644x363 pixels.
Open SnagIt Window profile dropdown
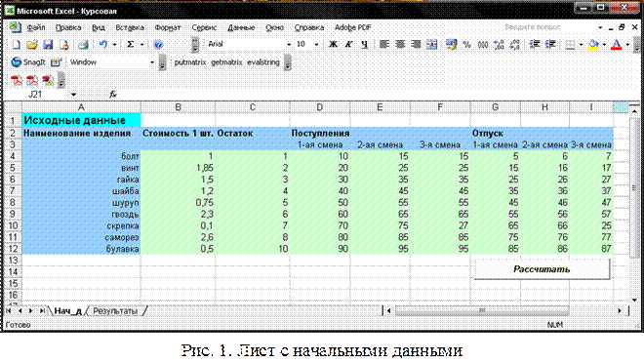tap(152, 62)
